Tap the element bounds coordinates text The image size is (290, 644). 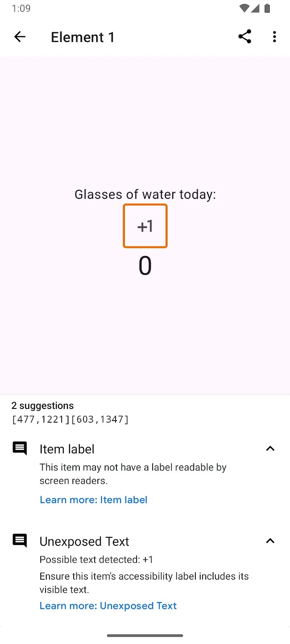pyautogui.click(x=70, y=419)
